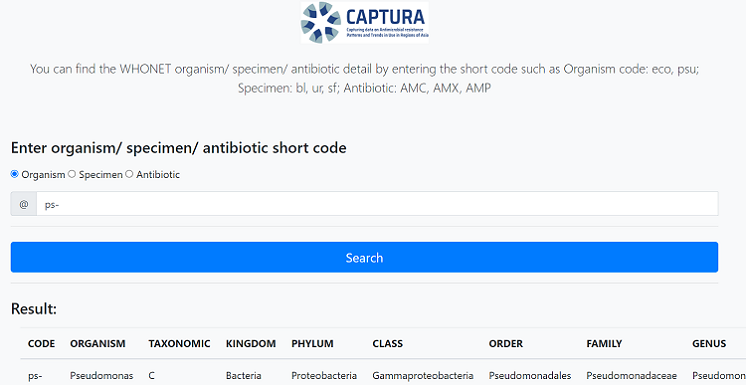Hit the blue Search button
746x385 pixels.
point(364,257)
